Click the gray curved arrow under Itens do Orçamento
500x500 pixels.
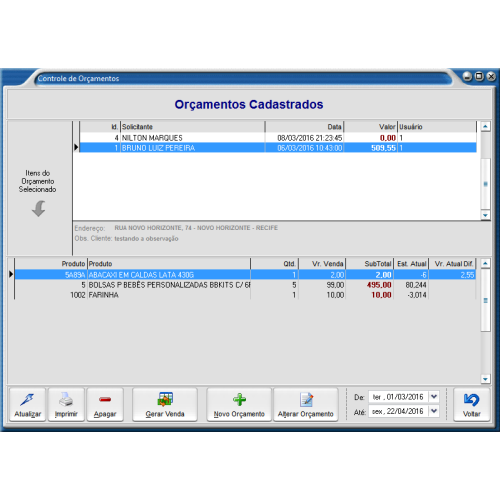coord(39,208)
